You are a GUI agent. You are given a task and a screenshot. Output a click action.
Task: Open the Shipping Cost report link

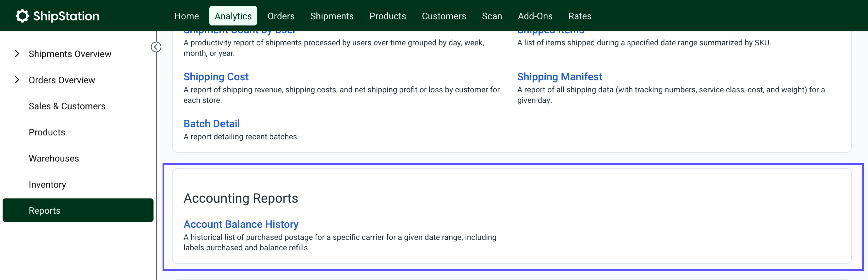tap(216, 77)
